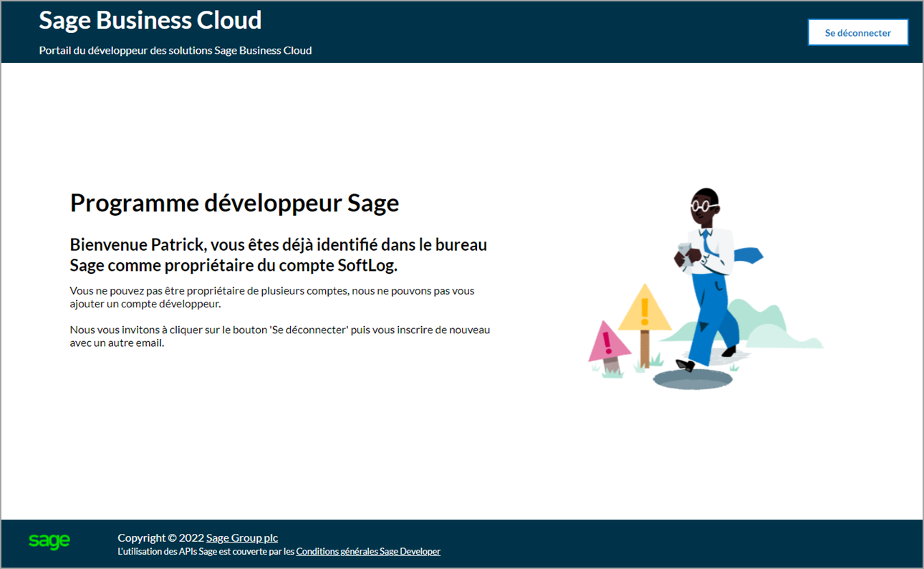Open the Sage Group plc link
Image resolution: width=924 pixels, height=569 pixels.
tap(242, 537)
